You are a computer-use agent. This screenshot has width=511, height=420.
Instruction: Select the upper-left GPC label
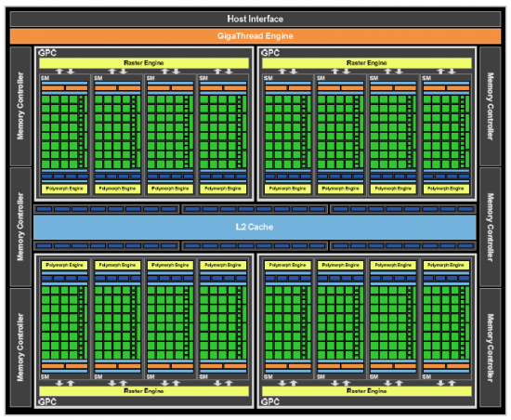tap(47, 53)
